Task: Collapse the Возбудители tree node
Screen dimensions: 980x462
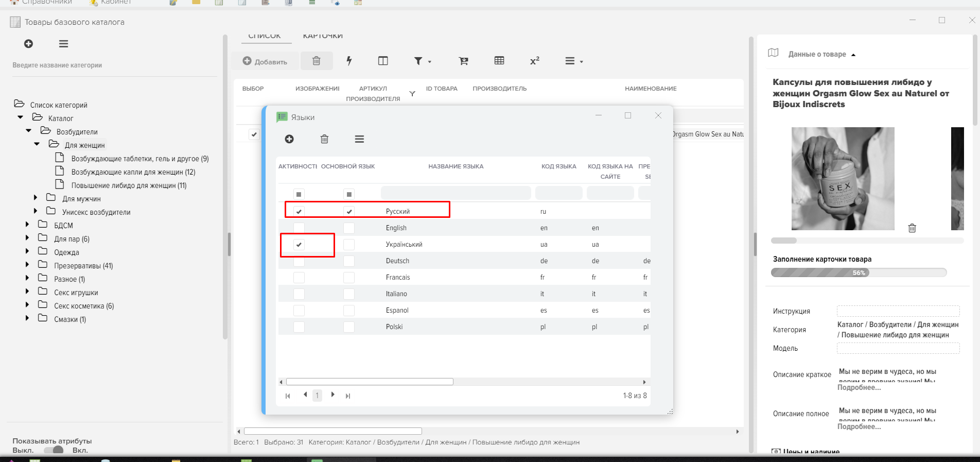Action: click(x=28, y=131)
